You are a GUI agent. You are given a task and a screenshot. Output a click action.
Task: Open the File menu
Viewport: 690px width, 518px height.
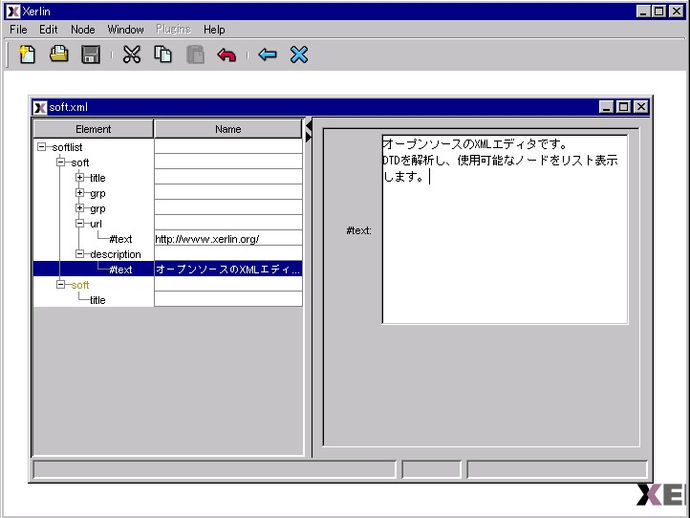[18, 29]
